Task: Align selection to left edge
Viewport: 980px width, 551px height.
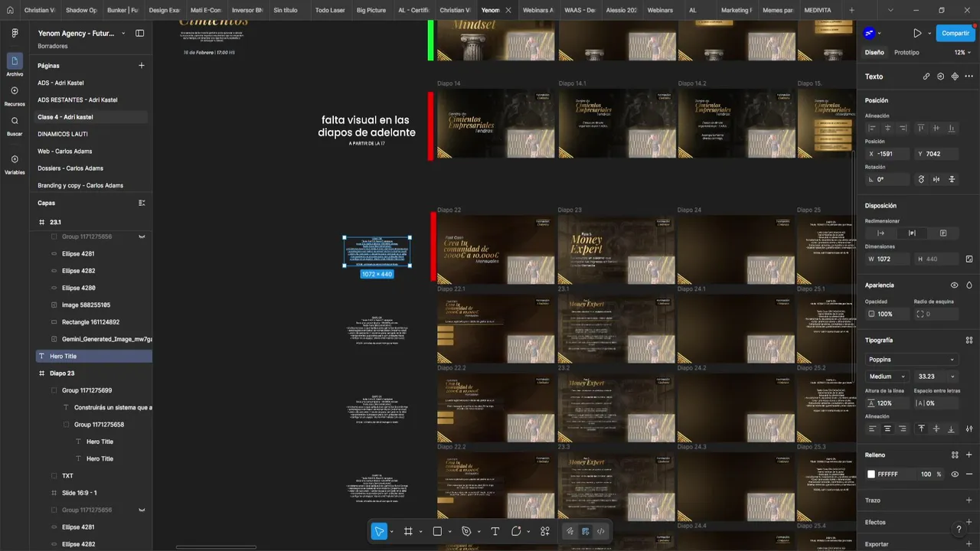Action: coord(872,128)
